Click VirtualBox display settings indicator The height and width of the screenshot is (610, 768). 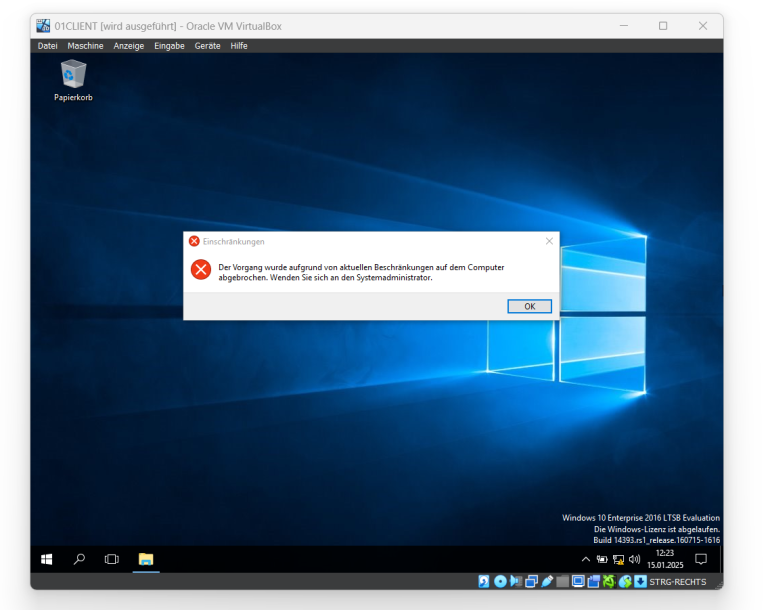pos(578,582)
